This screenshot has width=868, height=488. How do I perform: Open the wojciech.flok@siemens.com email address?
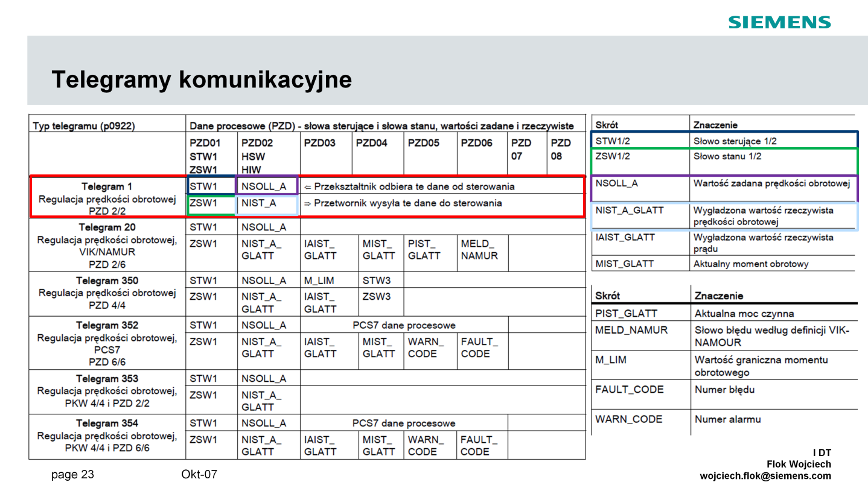(765, 476)
